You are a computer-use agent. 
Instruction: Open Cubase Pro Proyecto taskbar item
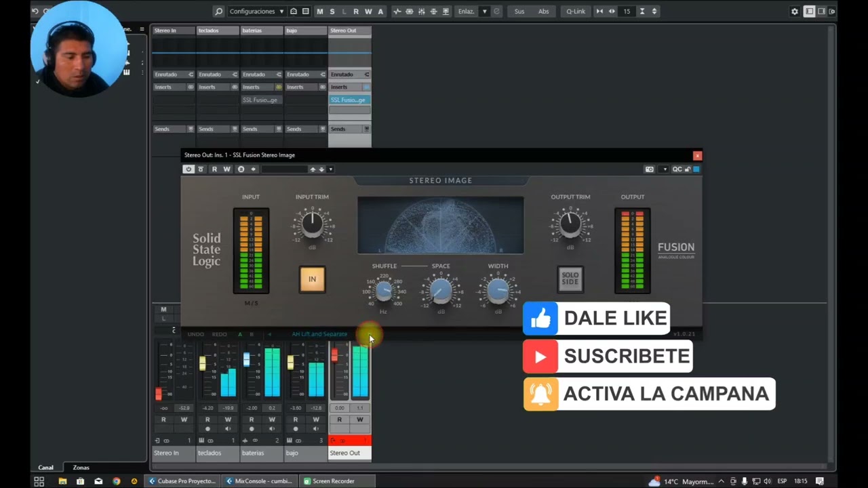tap(183, 481)
